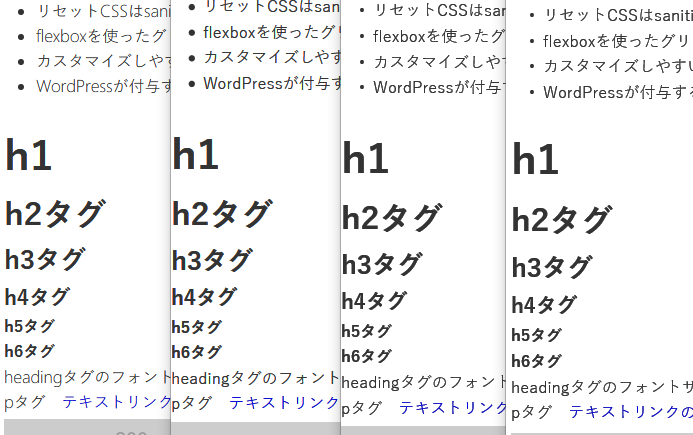Click リセットCSS list item in the leftmost panel
Screen dimensions: 693x435
(x=104, y=11)
